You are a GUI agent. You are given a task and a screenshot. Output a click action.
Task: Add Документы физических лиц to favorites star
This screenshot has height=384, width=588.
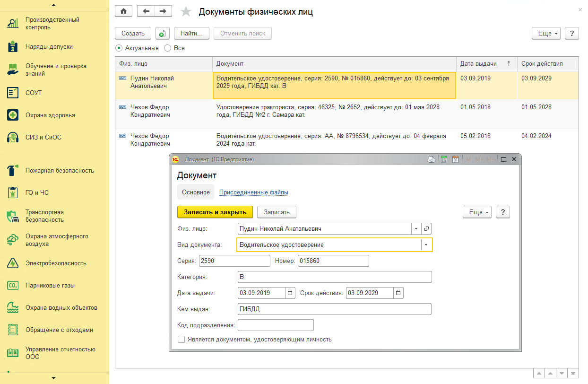tap(187, 11)
